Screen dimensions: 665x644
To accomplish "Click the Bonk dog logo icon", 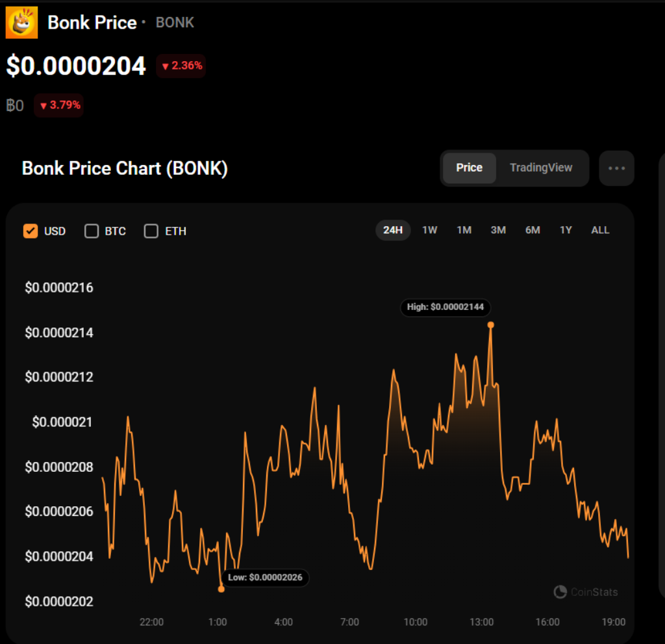I will 21,21.
